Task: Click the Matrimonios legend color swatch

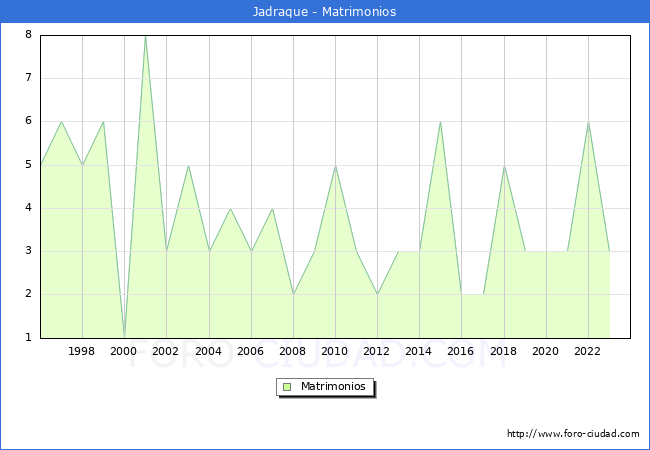Action: 287,387
